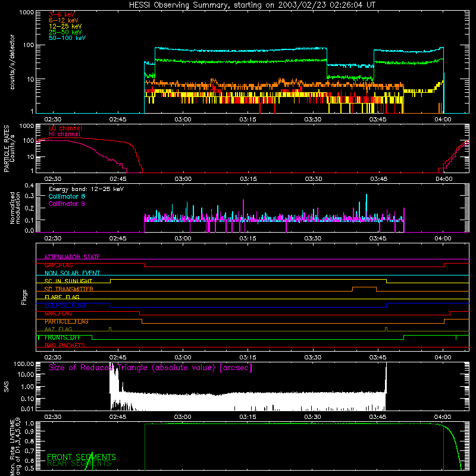Screen dimensions: 476x476
Task: Select the Collimator 9 legend entry
Action: tap(67, 203)
